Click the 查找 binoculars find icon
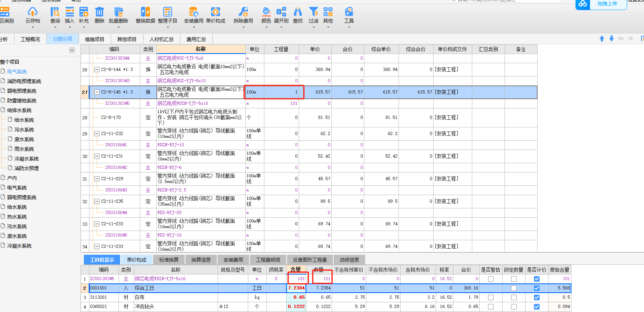Screen dimensions: 644x312 tap(298, 12)
